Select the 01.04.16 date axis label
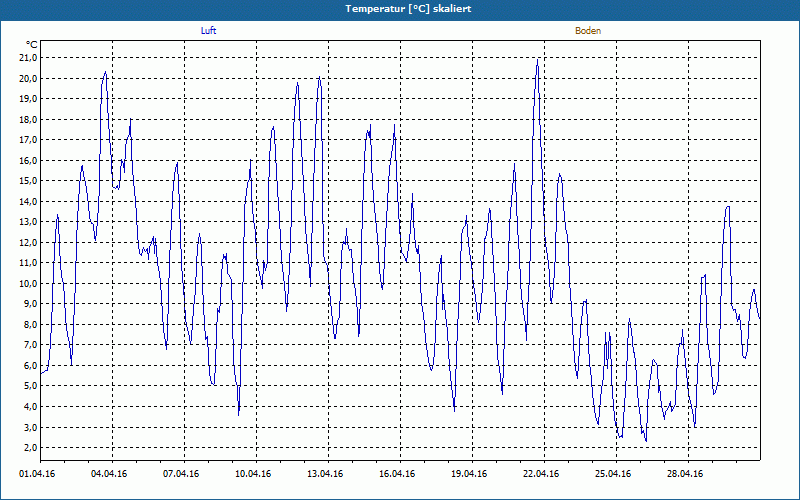This screenshot has width=800, height=500. tap(37, 474)
